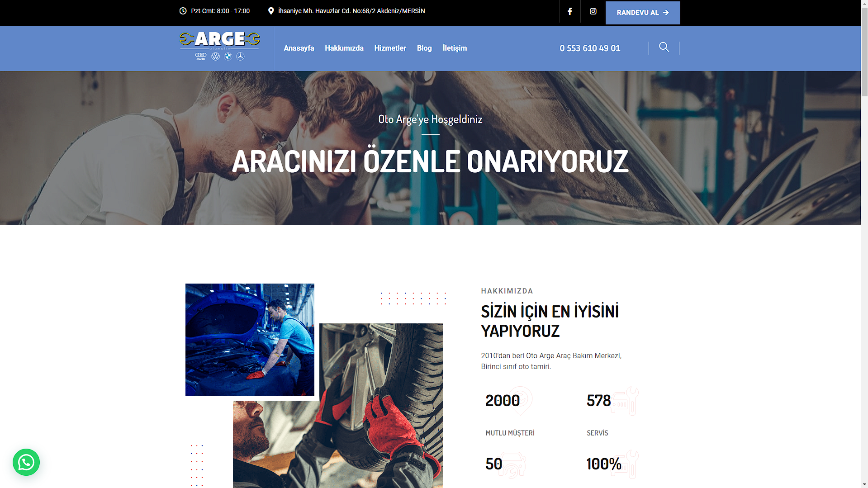Click the Oto Arge logo

point(219,46)
